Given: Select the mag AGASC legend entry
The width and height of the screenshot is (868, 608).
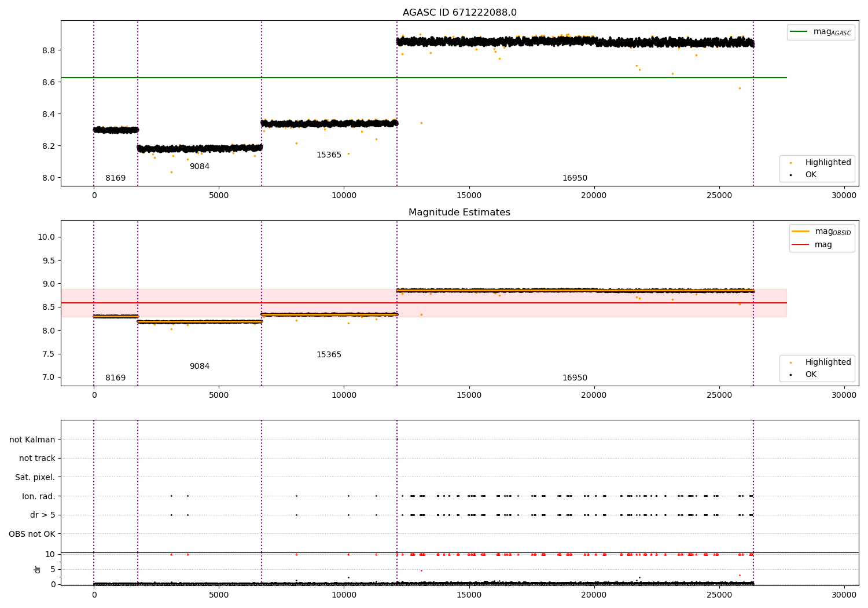Looking at the screenshot, I should (x=821, y=32).
